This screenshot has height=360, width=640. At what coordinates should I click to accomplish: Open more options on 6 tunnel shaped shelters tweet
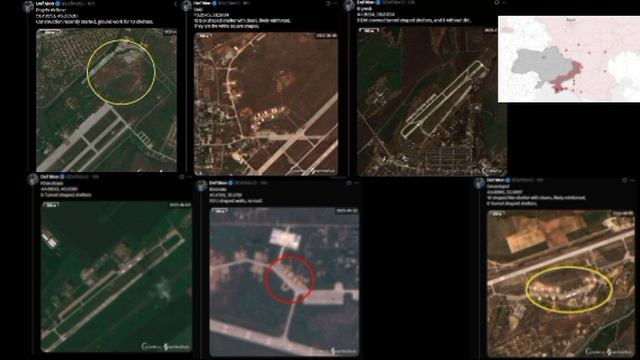coord(189,177)
